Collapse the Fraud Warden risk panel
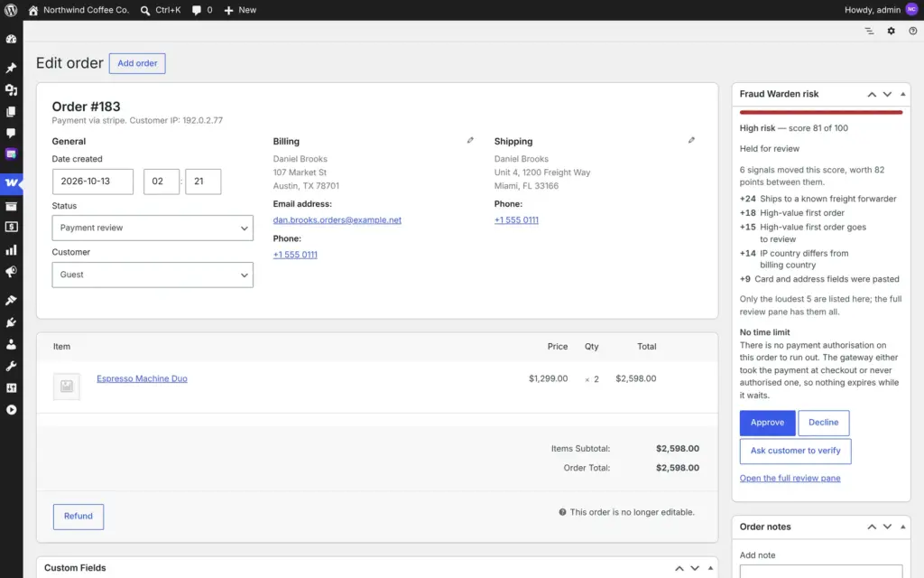The width and height of the screenshot is (924, 578). [902, 94]
